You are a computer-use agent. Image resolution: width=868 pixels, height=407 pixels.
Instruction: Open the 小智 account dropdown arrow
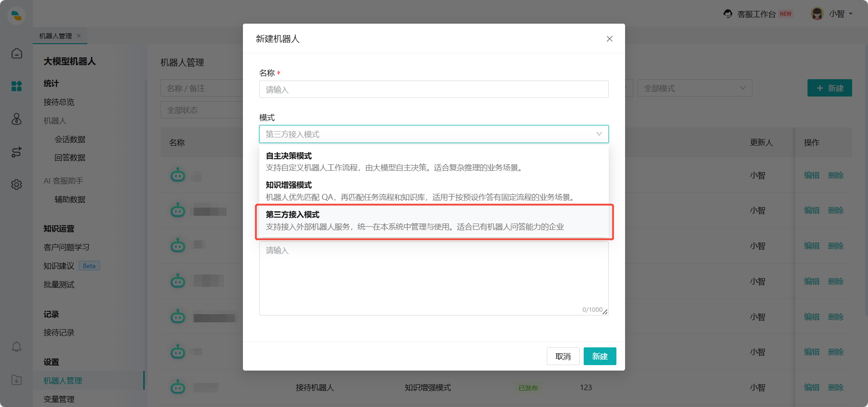(x=851, y=14)
